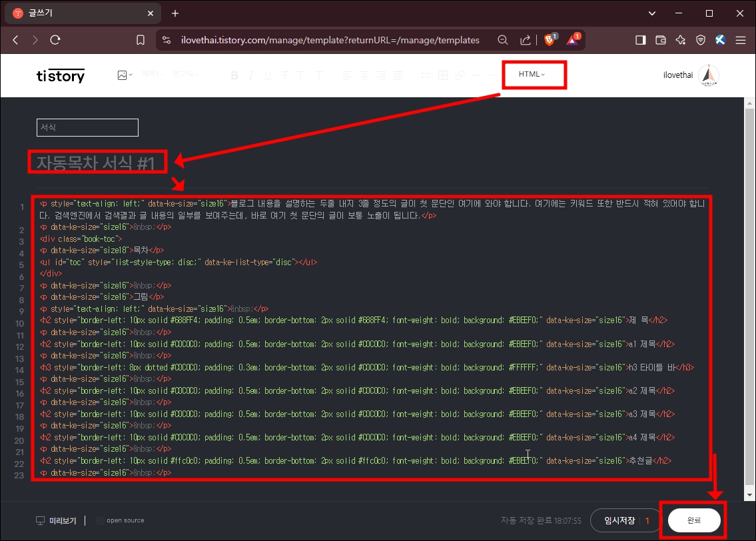Open the Brave VPN shield icon
This screenshot has width=756, height=541.
[x=701, y=40]
